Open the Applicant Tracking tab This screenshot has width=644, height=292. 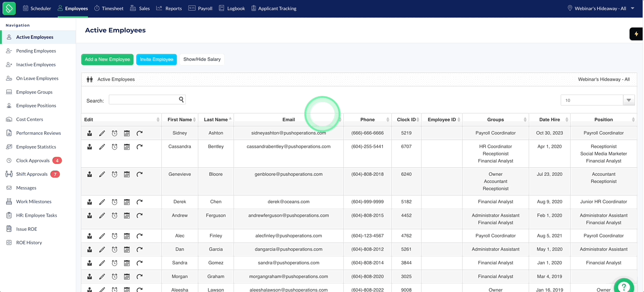(x=274, y=8)
